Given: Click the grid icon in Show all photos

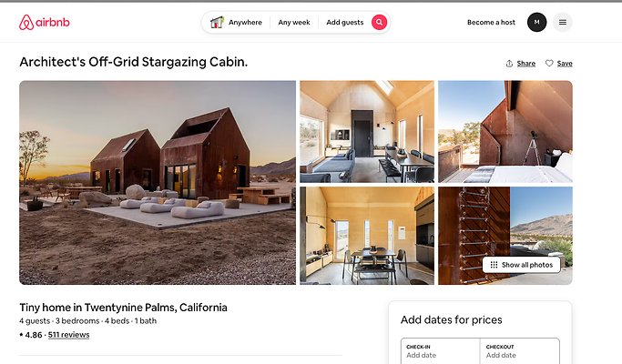Looking at the screenshot, I should tap(494, 265).
